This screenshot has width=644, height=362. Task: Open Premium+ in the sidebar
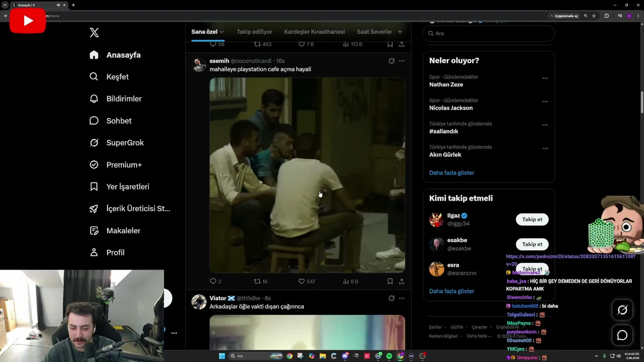tap(116, 164)
